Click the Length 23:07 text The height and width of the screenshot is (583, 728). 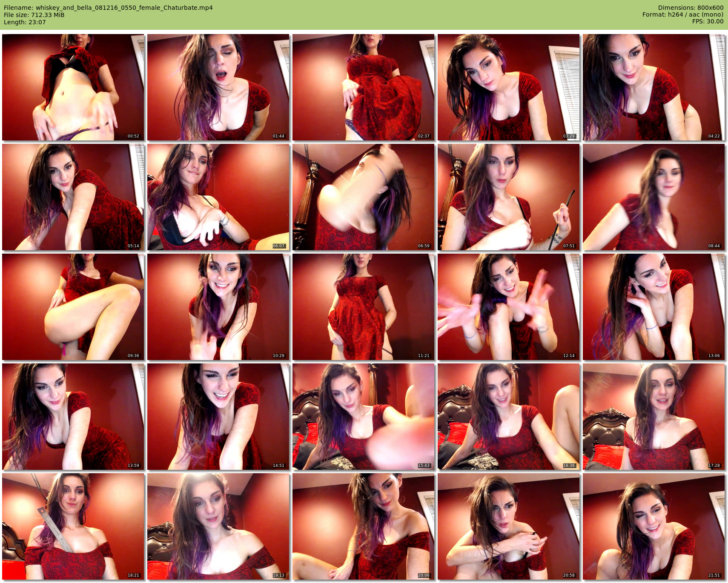click(x=25, y=22)
